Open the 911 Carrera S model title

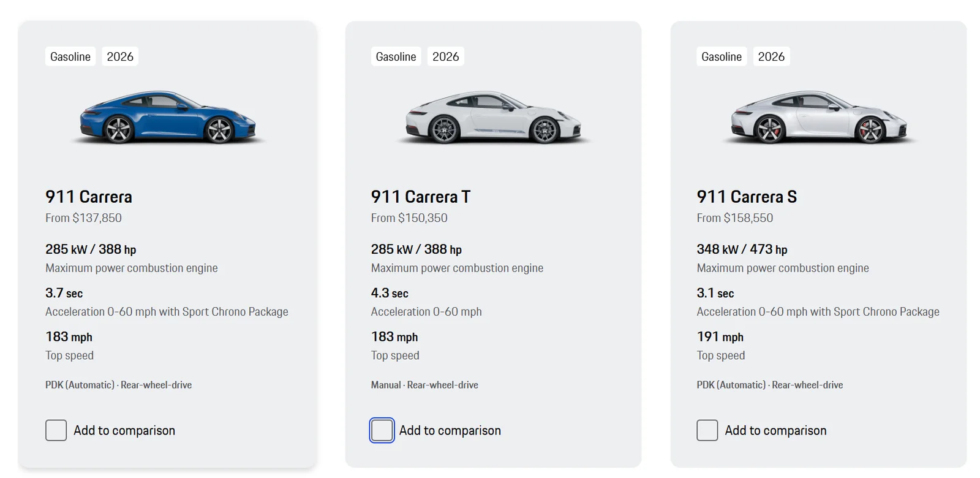tap(747, 197)
